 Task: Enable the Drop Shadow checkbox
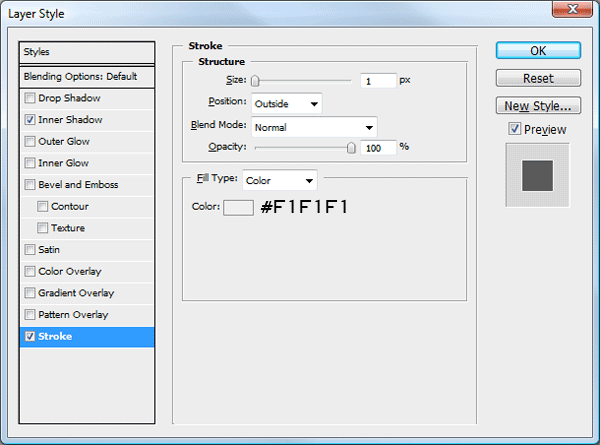(x=29, y=98)
